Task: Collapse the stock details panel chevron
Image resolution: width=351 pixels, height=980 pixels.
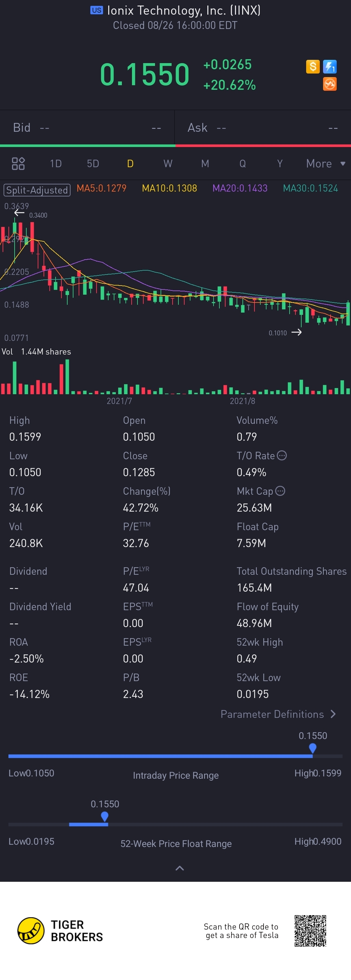Action: (179, 868)
